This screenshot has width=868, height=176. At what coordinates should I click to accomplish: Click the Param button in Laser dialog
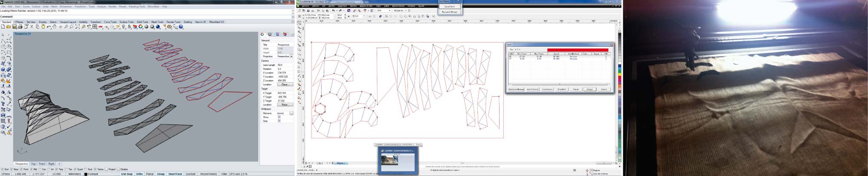pos(575,89)
